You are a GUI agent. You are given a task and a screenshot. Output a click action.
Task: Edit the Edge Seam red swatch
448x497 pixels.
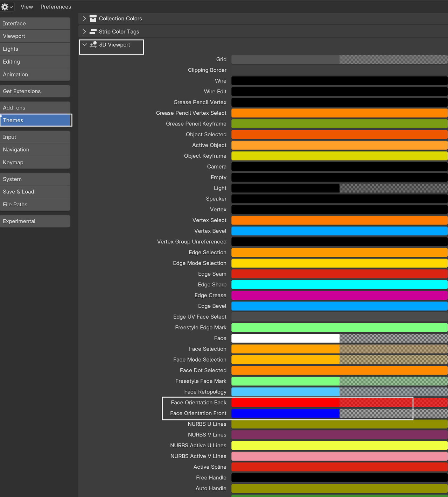[x=339, y=274]
